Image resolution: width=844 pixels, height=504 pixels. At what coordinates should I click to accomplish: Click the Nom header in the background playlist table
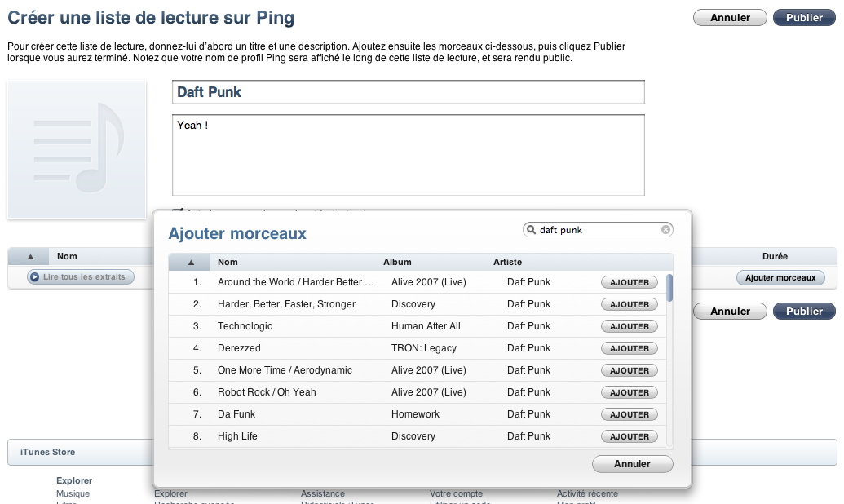click(68, 256)
